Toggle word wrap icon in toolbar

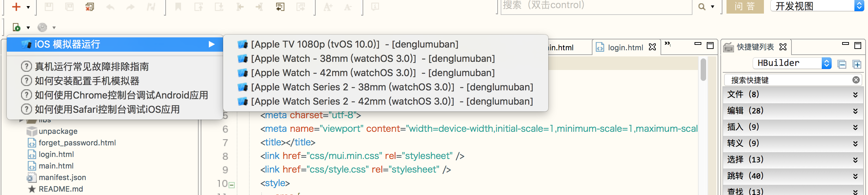pos(280,7)
